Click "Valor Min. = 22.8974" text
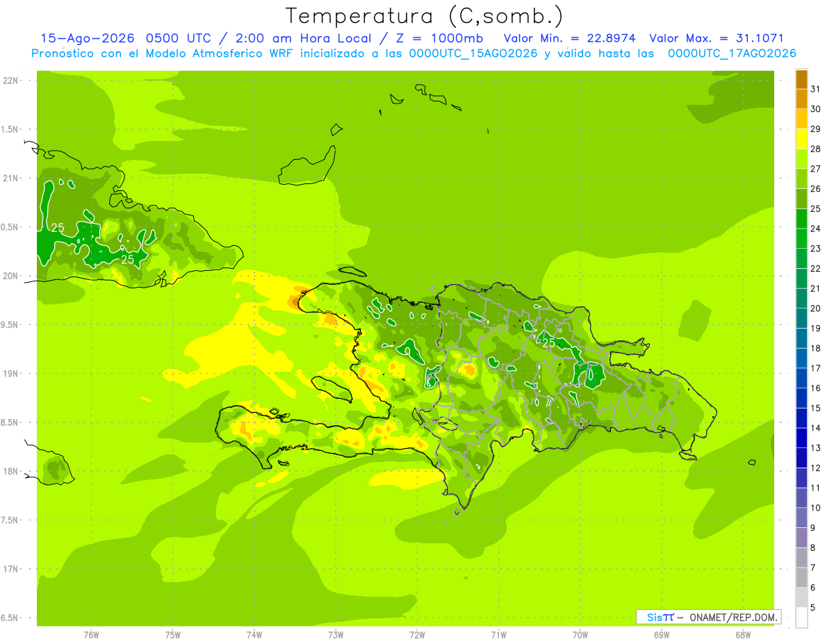The width and height of the screenshot is (834, 644). (570, 38)
